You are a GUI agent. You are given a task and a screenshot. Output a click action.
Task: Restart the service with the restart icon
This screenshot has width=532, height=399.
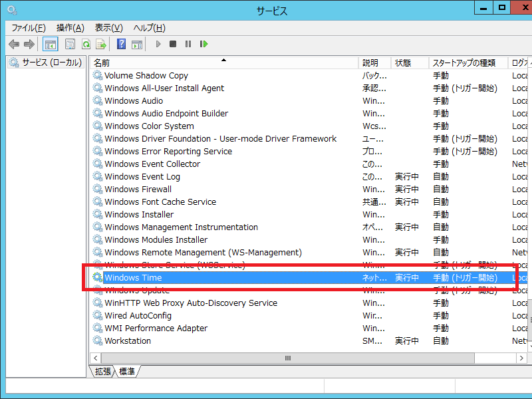[203, 44]
